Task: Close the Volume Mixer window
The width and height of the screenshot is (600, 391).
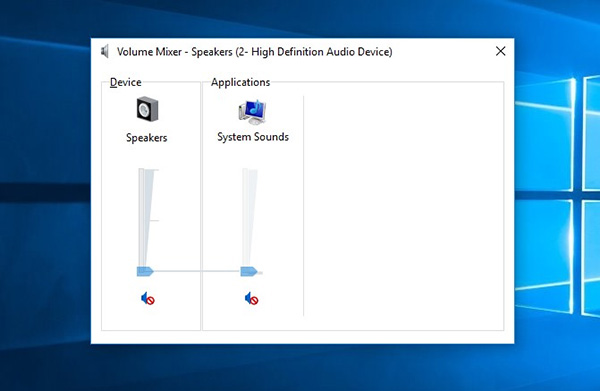Action: click(501, 51)
